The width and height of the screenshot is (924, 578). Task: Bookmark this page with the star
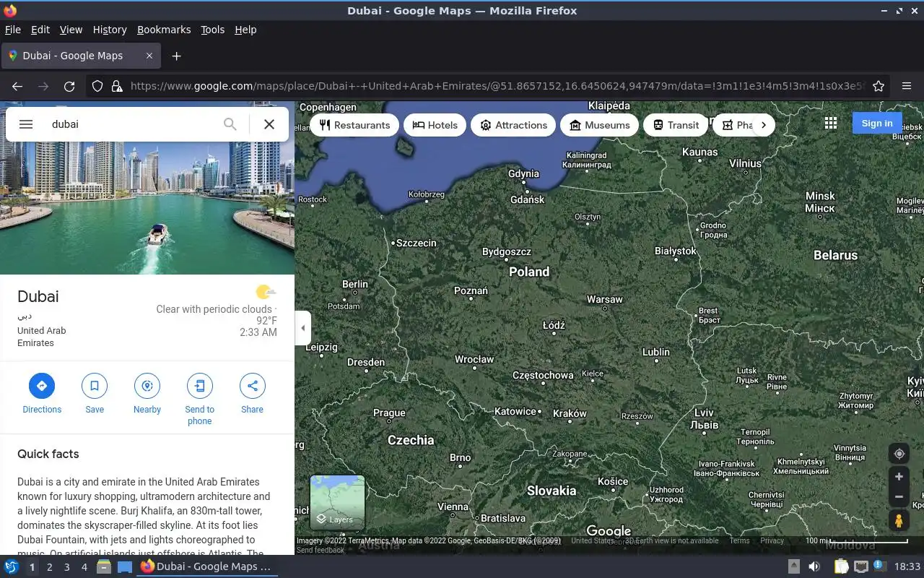879,86
